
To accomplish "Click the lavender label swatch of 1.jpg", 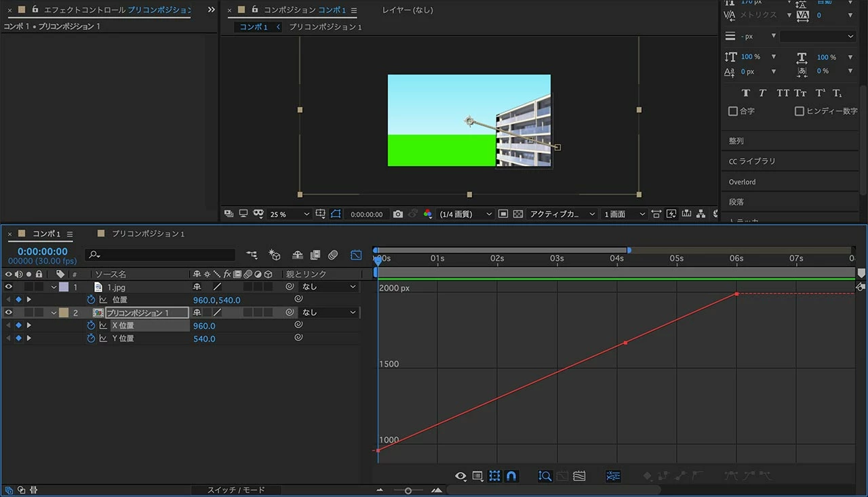I will pos(64,287).
